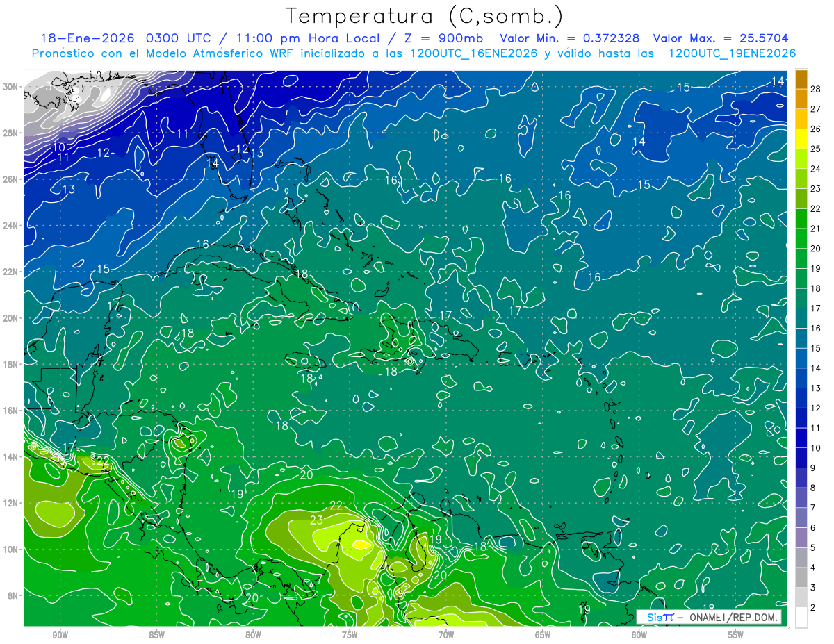Click the color bar label '14'
This screenshot has width=834, height=644.
816,368
